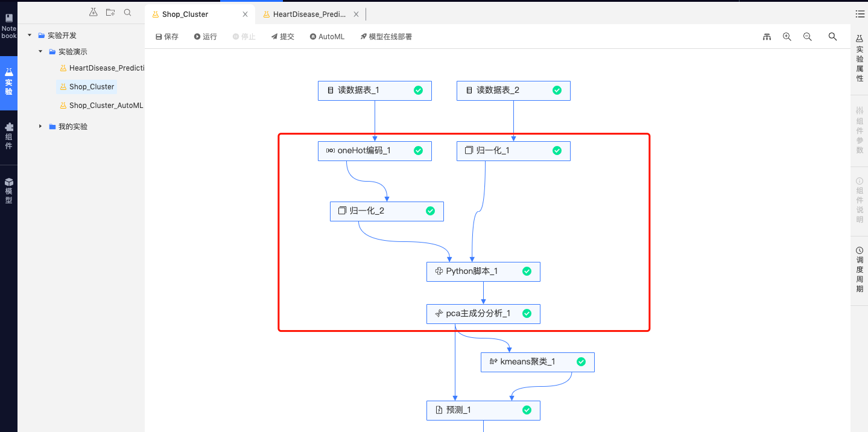Click the 停止 toolbar button
The width and height of the screenshot is (868, 432).
[x=244, y=37]
